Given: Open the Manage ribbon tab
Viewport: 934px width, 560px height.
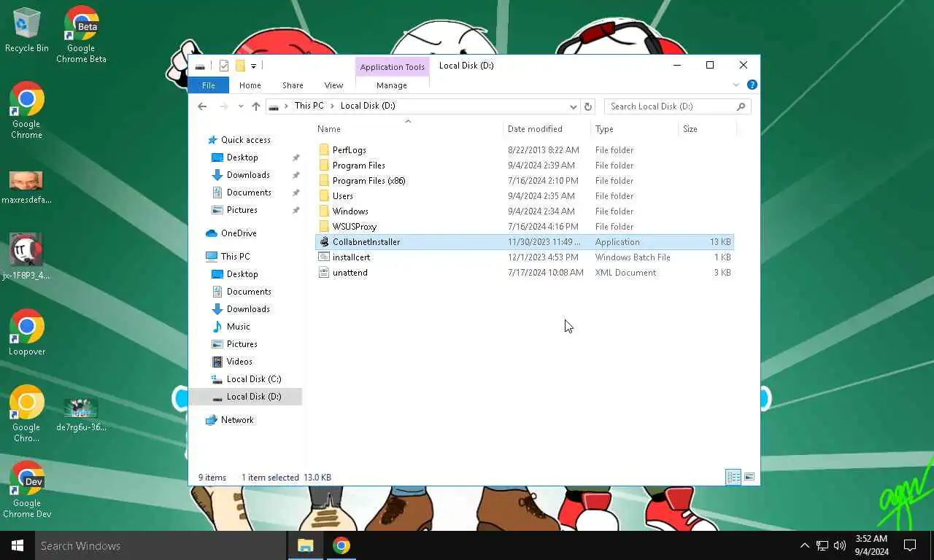Looking at the screenshot, I should point(392,85).
